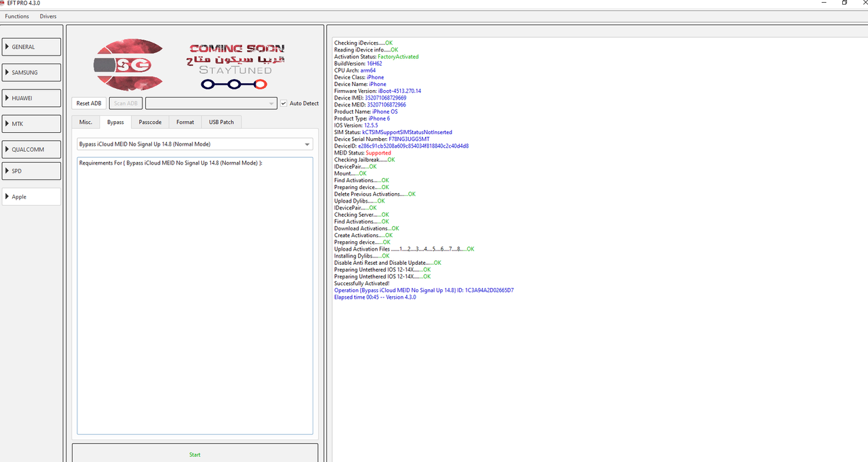This screenshot has height=462, width=868.
Task: Click inside the Requirements text area
Action: (x=195, y=295)
